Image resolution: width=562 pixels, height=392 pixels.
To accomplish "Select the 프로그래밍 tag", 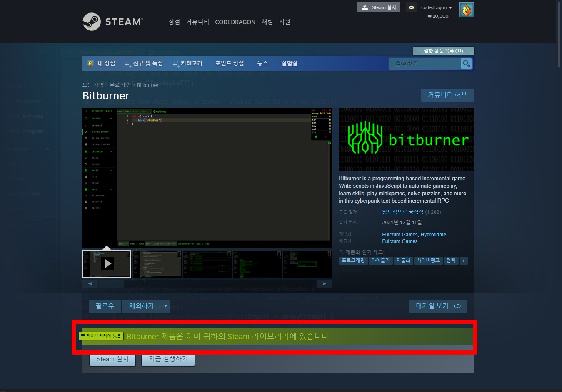I will click(x=353, y=261).
